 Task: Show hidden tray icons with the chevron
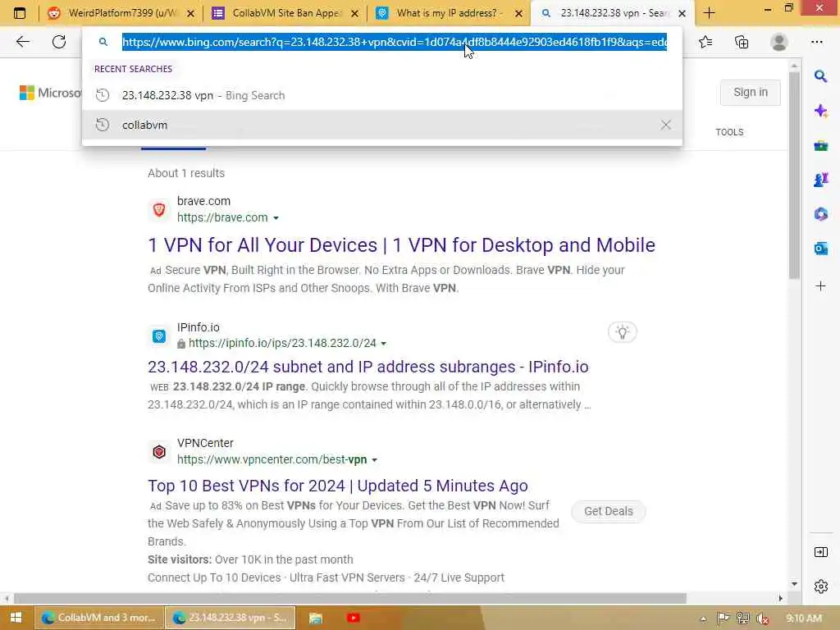(703, 619)
